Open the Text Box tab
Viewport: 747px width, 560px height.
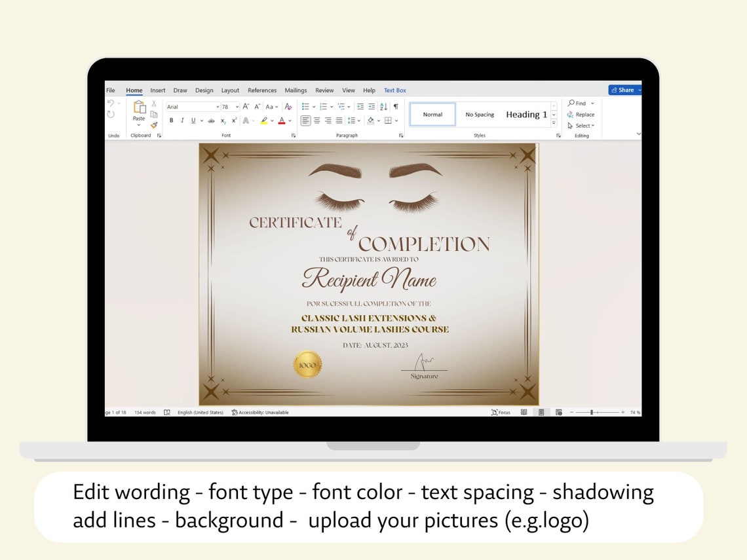click(x=394, y=90)
